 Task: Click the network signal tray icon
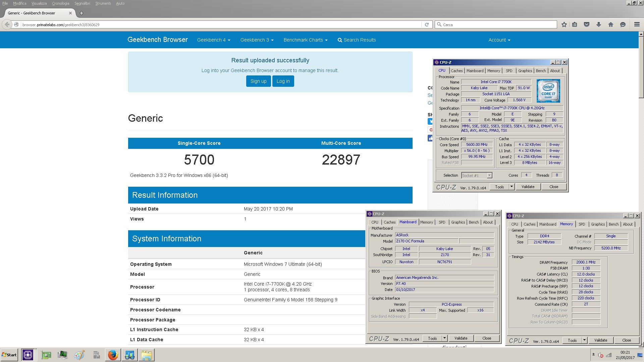pyautogui.click(x=609, y=355)
